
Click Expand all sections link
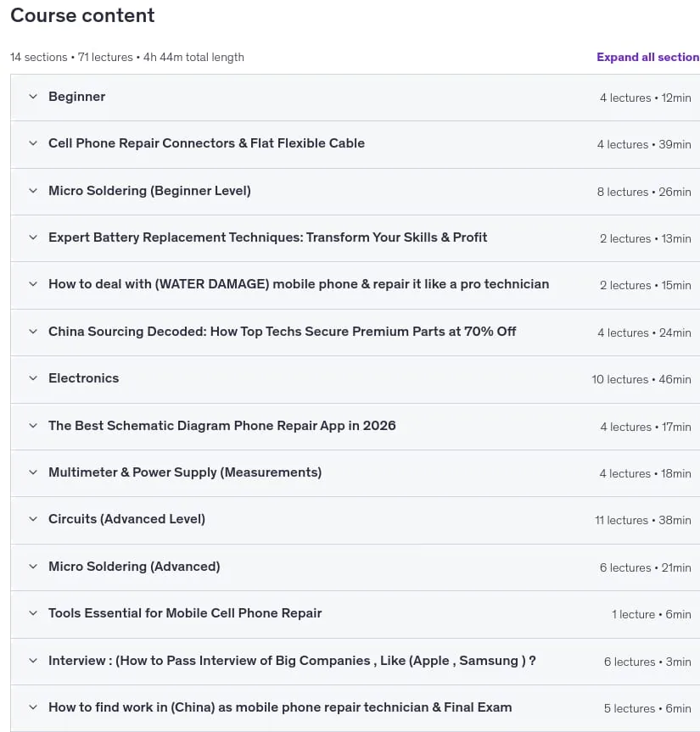pos(647,57)
